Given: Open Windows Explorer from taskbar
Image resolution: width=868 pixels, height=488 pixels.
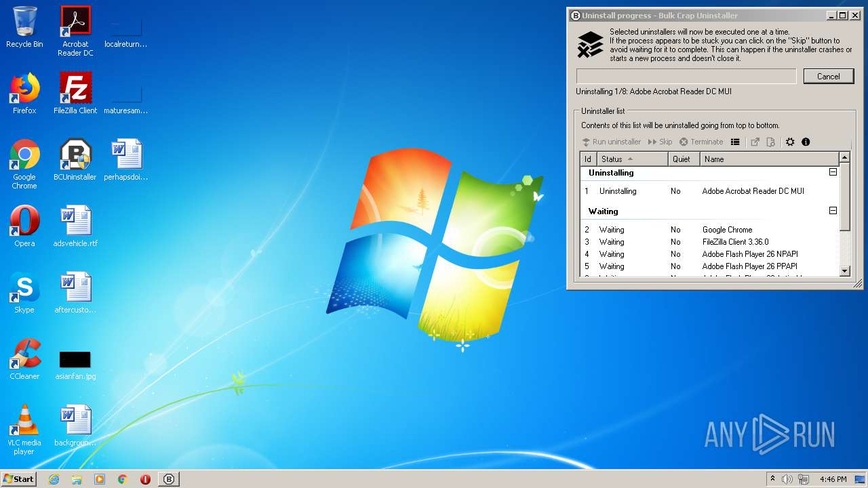Looking at the screenshot, I should click(x=77, y=479).
